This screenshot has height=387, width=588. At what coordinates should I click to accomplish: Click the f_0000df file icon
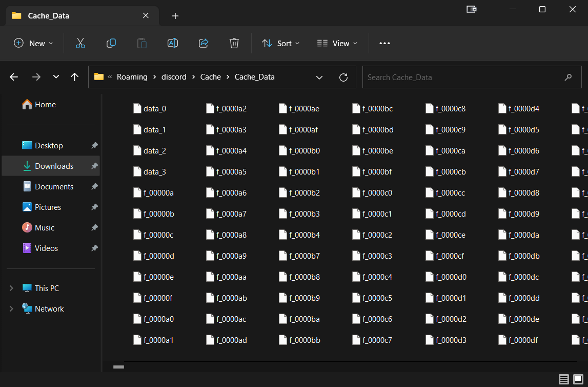tap(502, 340)
